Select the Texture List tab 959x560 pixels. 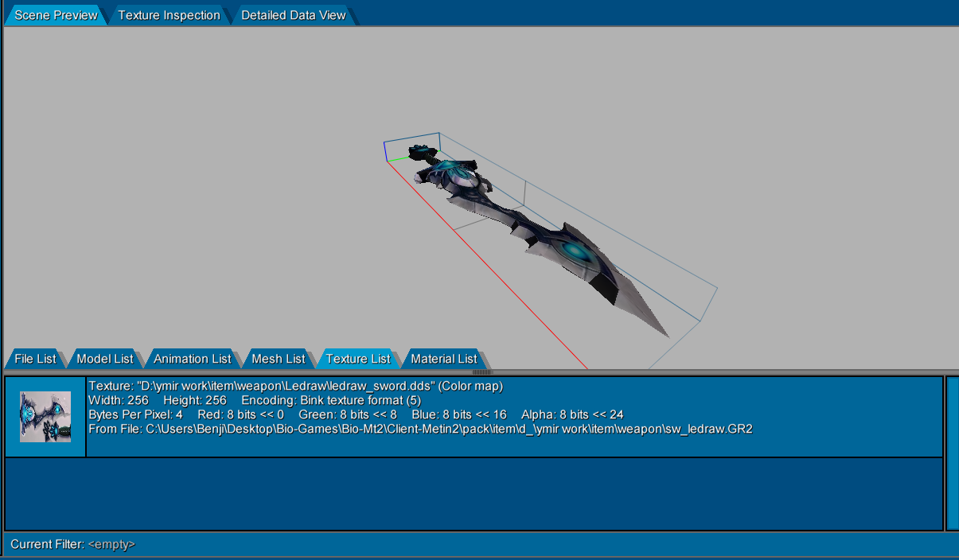coord(359,359)
